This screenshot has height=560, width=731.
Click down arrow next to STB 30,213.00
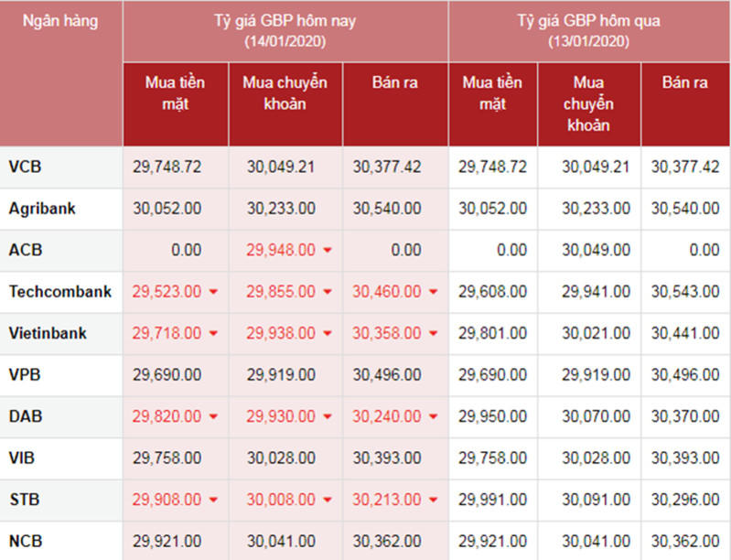click(x=433, y=501)
